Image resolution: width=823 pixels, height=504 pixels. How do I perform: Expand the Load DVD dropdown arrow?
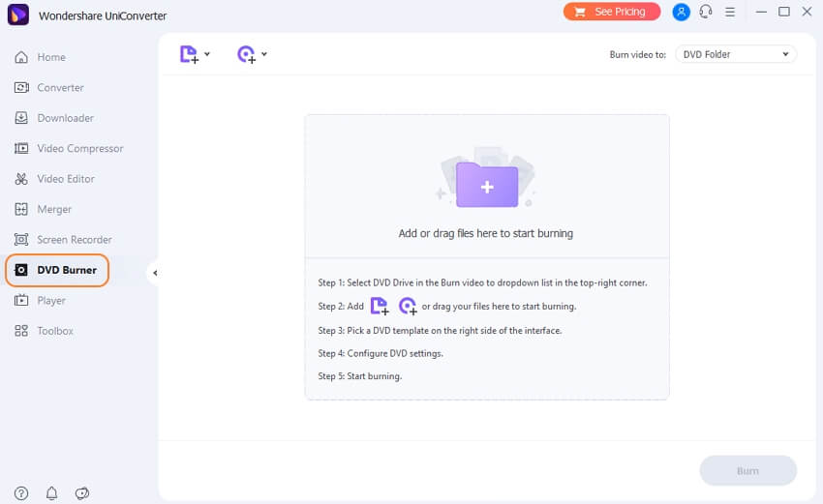click(264, 54)
